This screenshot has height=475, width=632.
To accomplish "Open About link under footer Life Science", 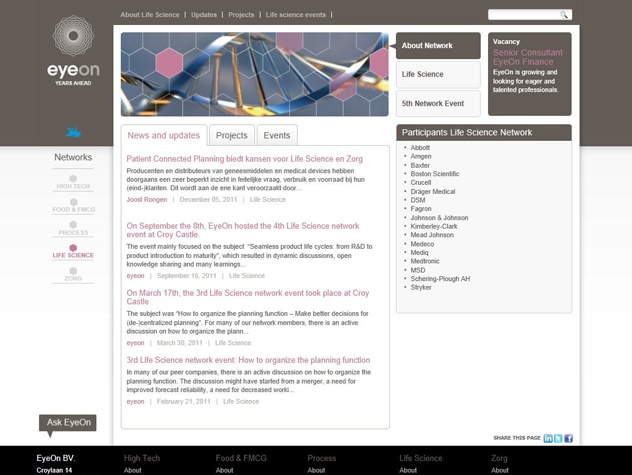I will (408, 471).
